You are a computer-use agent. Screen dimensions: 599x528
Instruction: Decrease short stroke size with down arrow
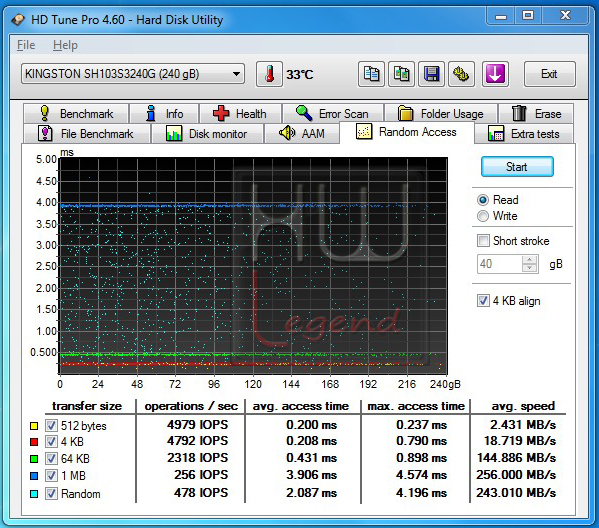point(529,268)
